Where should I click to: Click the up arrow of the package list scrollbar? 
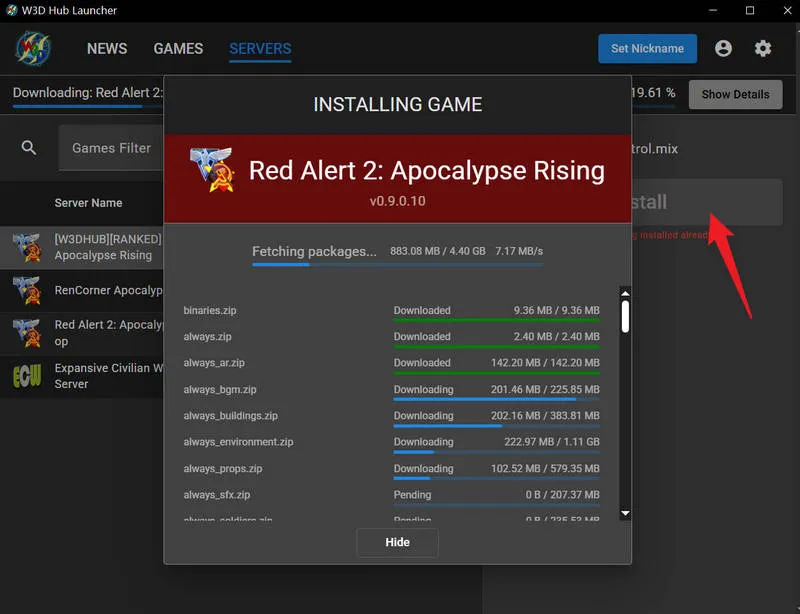625,293
